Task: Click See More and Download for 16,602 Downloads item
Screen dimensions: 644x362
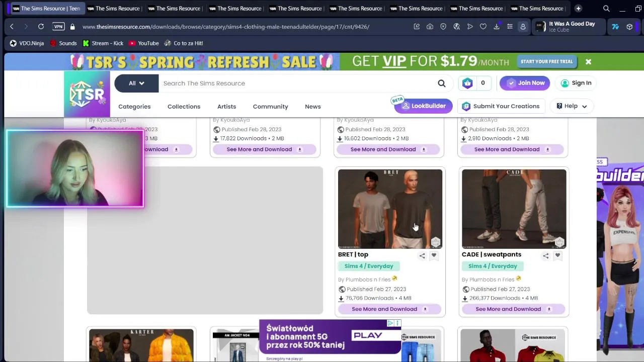Action: pos(388,149)
